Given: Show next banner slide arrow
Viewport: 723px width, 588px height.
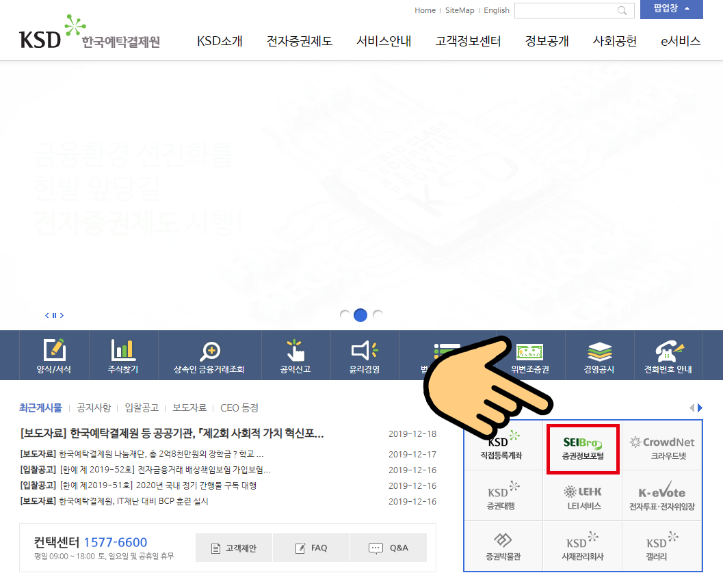Looking at the screenshot, I should 62,316.
